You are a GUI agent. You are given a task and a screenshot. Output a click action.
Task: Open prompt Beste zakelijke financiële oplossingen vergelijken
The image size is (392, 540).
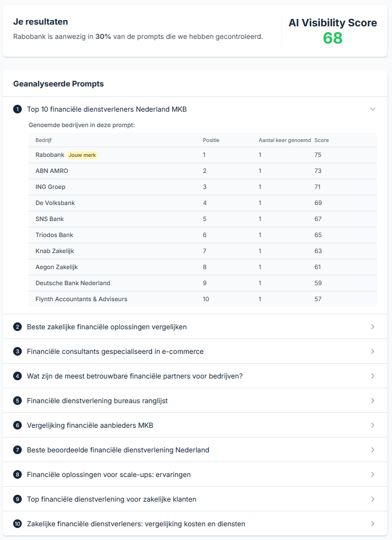[106, 327]
